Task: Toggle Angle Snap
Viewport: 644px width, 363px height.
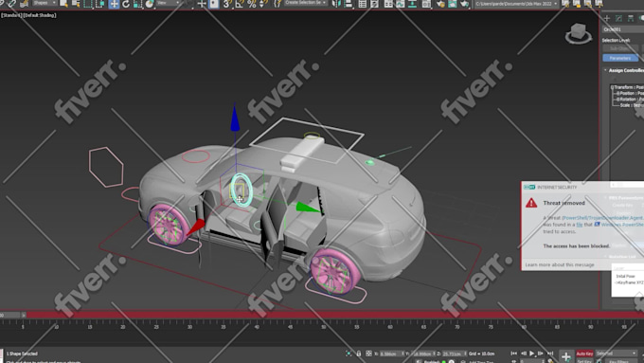Action: pyautogui.click(x=240, y=4)
